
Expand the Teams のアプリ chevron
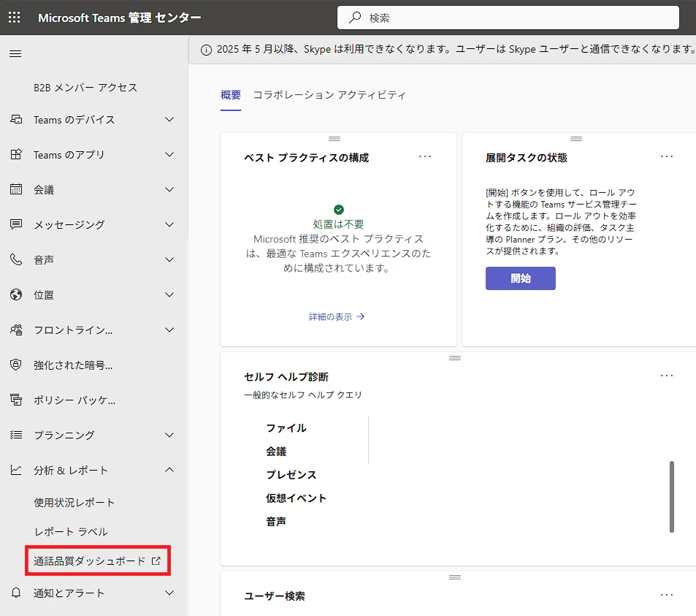pyautogui.click(x=169, y=155)
